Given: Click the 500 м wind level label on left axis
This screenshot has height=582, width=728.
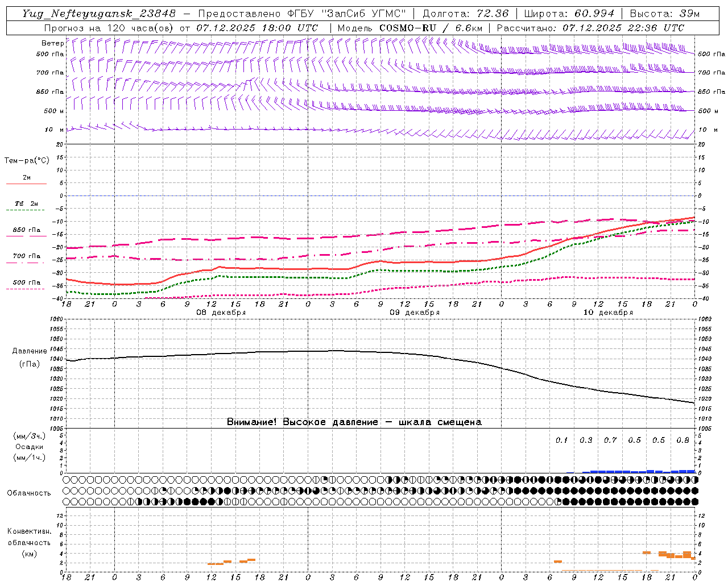Looking at the screenshot, I should (x=55, y=111).
